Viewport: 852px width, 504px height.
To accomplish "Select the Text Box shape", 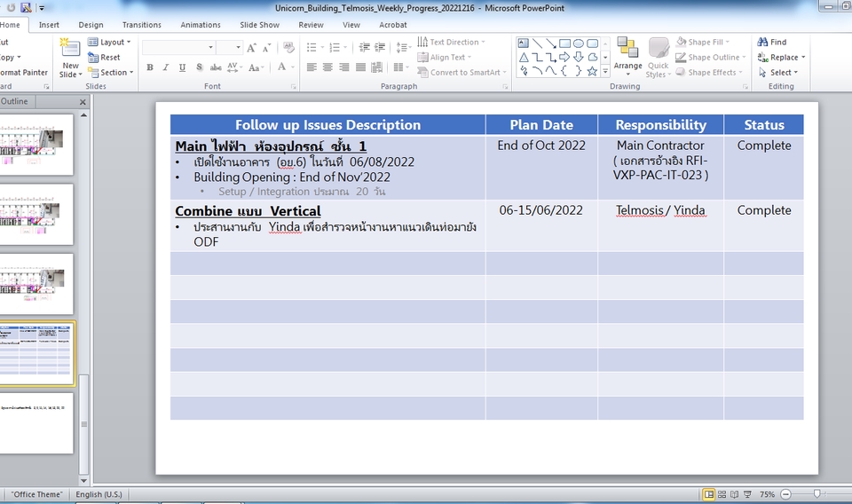I will coord(524,43).
